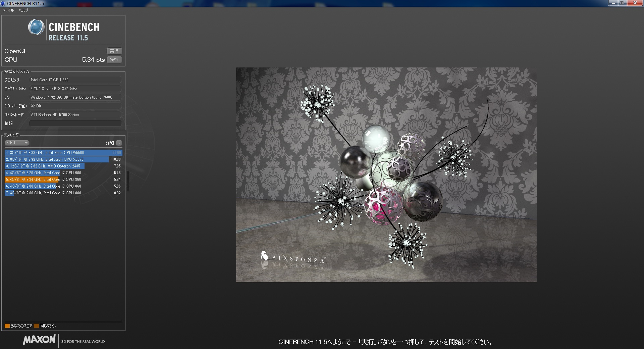Click the GFX-ボード field showing ATI Radeon HD 5700
Screen dimensions: 644x349
[x=75, y=115]
